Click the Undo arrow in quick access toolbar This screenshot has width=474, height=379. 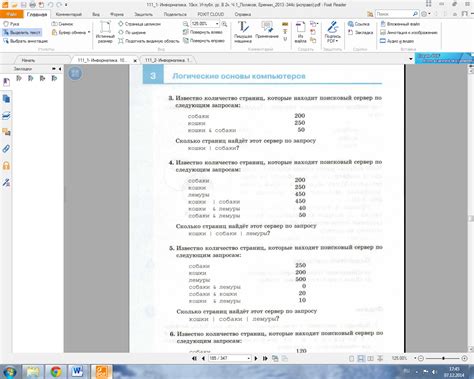tap(50, 5)
